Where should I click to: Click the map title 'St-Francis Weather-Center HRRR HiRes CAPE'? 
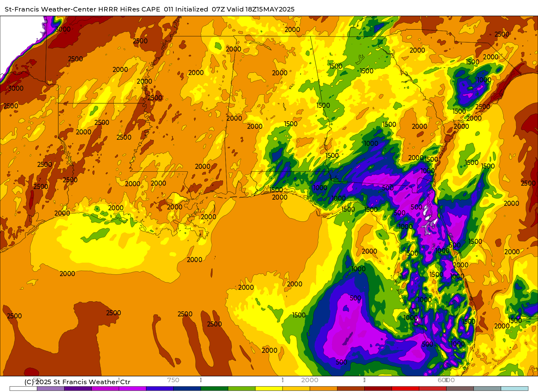tap(82, 9)
